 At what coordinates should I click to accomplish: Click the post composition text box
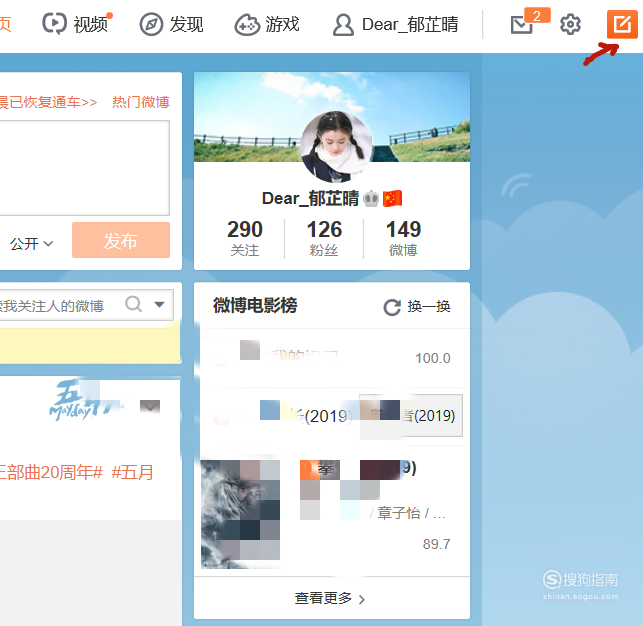point(84,168)
